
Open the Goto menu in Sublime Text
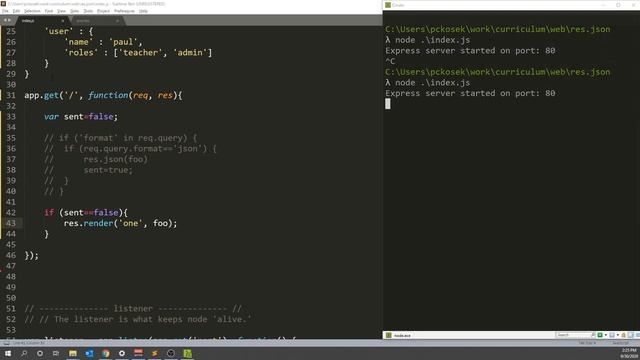click(x=74, y=11)
